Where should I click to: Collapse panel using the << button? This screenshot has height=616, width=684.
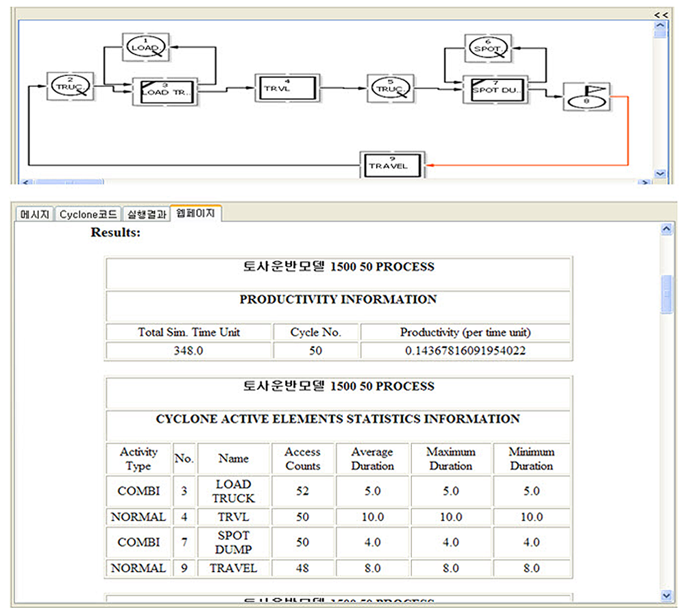click(661, 14)
